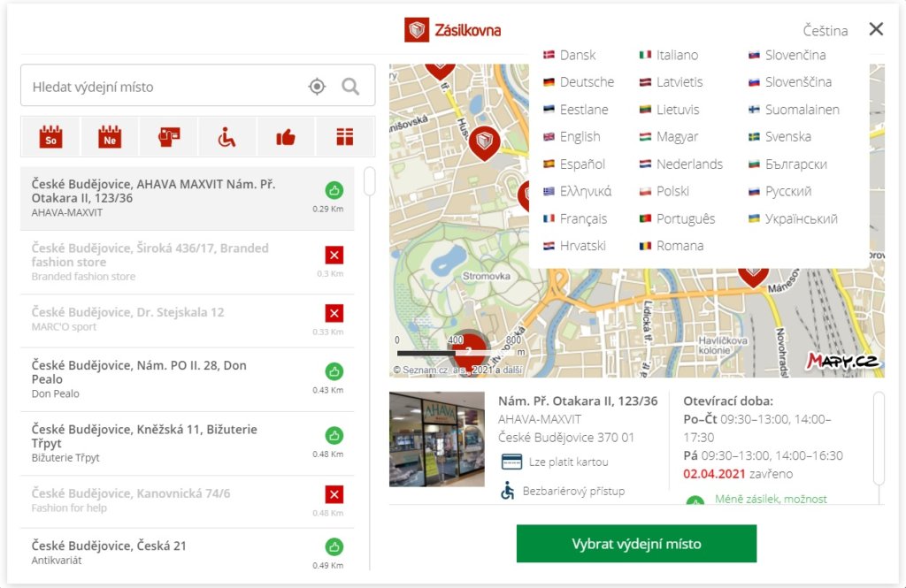Choose Ελληνικά language
906x588 pixels.
coord(578,191)
